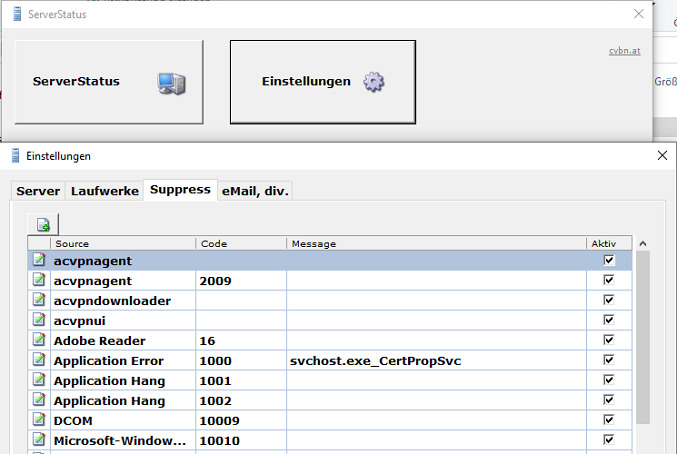Edit the Application Hang 1002 entry icon
Viewport: 677px width, 454px height.
(x=39, y=400)
